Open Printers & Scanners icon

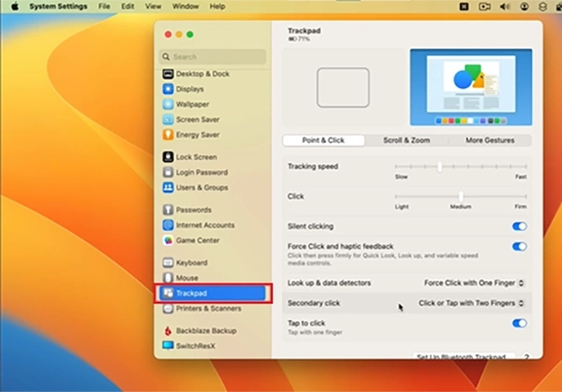[x=168, y=308]
